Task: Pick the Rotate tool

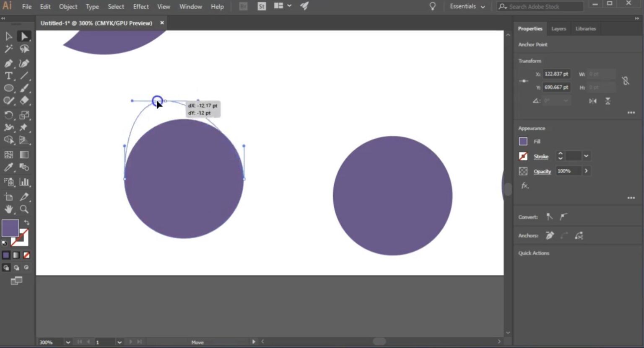Action: pos(8,115)
